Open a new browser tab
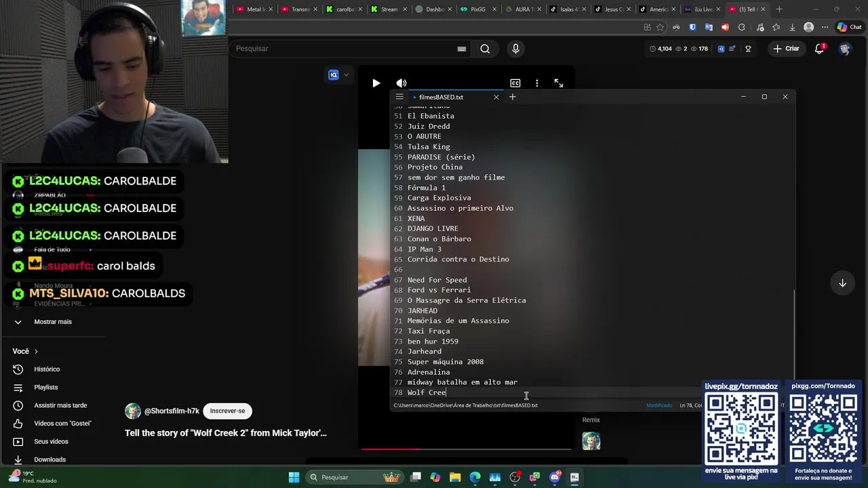Image resolution: width=868 pixels, height=488 pixels. click(779, 9)
